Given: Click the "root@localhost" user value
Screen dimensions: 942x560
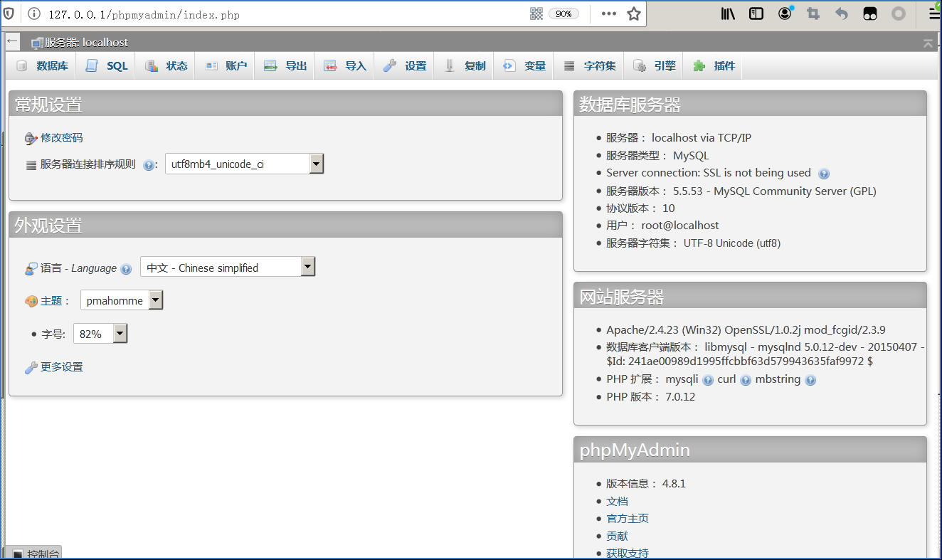Looking at the screenshot, I should point(680,225).
